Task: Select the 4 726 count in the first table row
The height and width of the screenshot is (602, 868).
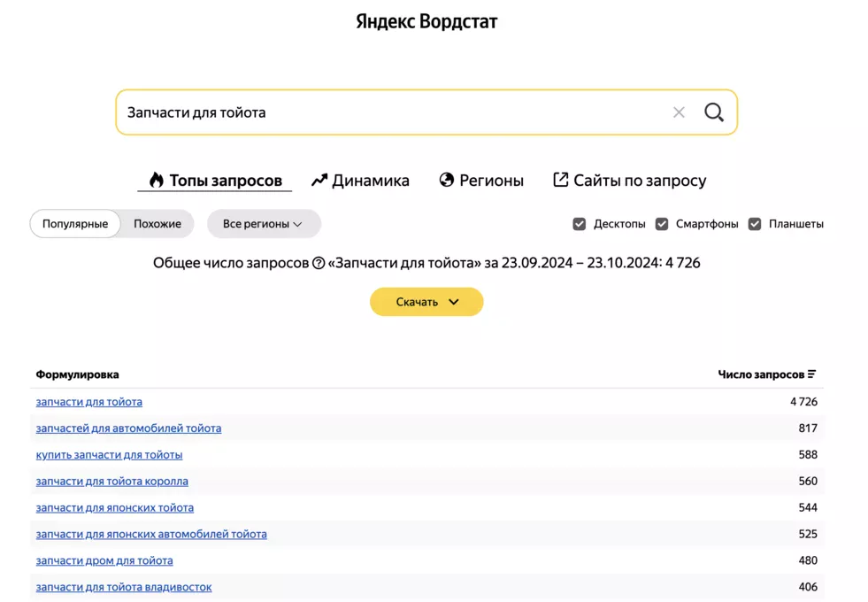Action: [803, 402]
